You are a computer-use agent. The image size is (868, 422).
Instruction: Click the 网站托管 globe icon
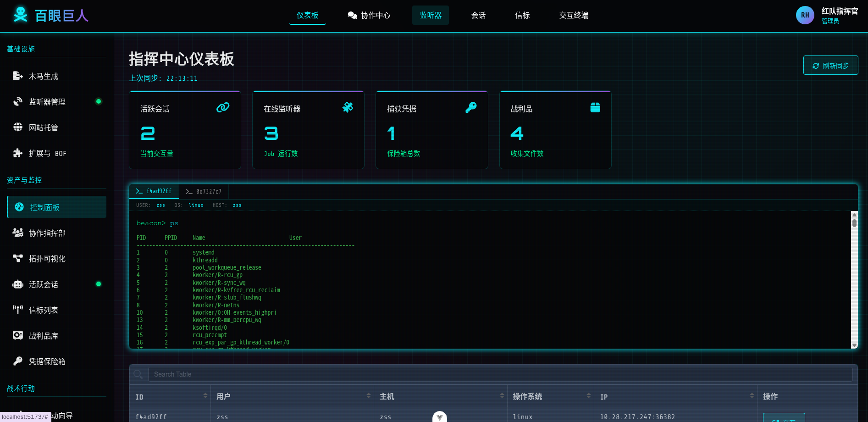[x=18, y=127]
